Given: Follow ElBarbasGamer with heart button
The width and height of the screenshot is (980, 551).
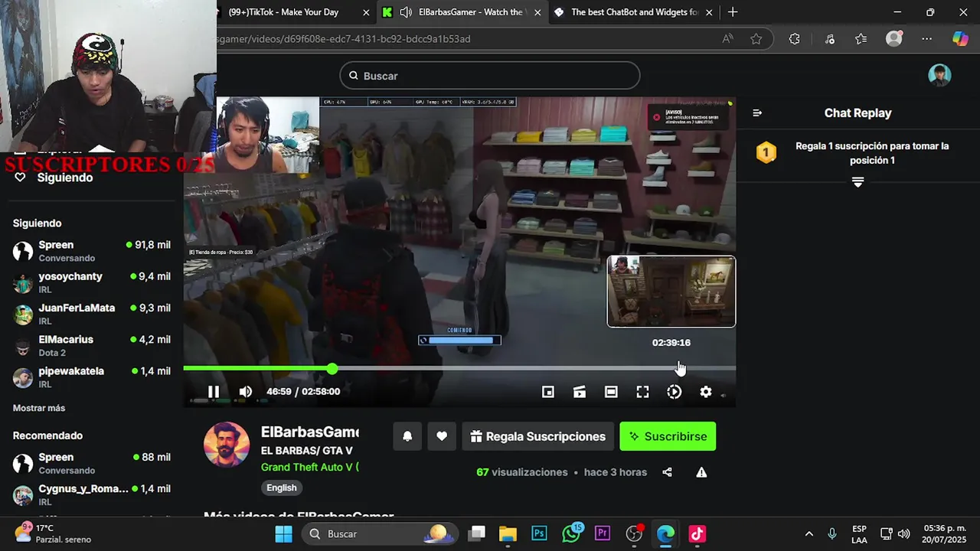Looking at the screenshot, I should (442, 436).
